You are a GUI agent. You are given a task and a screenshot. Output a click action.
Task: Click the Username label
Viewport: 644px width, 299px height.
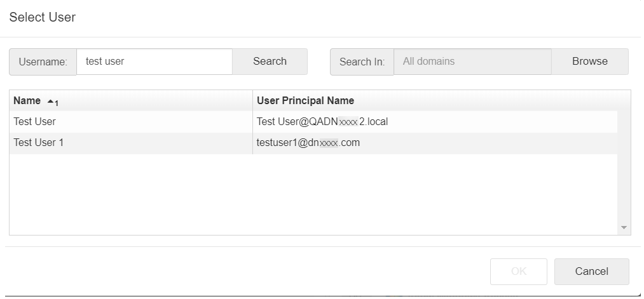43,62
